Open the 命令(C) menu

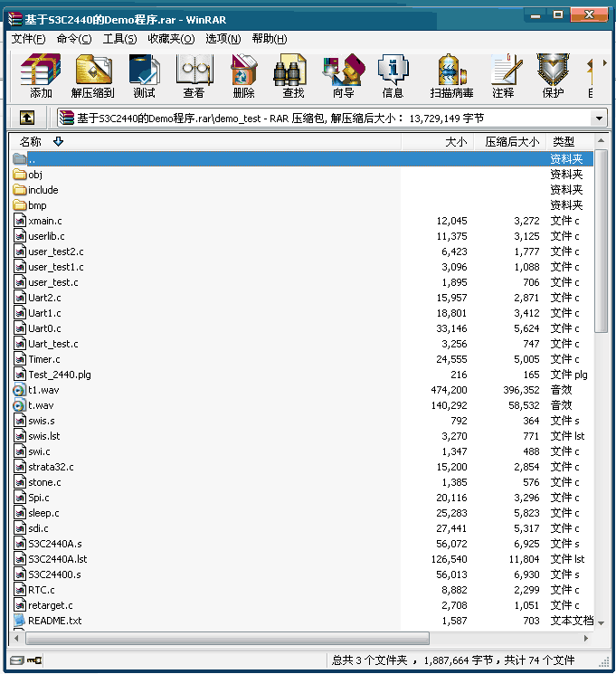(74, 39)
